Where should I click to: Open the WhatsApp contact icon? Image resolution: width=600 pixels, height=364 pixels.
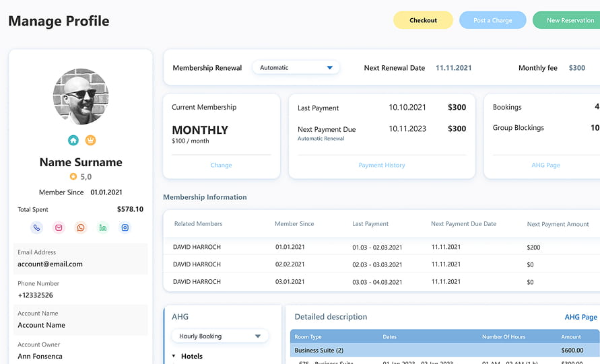(81, 227)
